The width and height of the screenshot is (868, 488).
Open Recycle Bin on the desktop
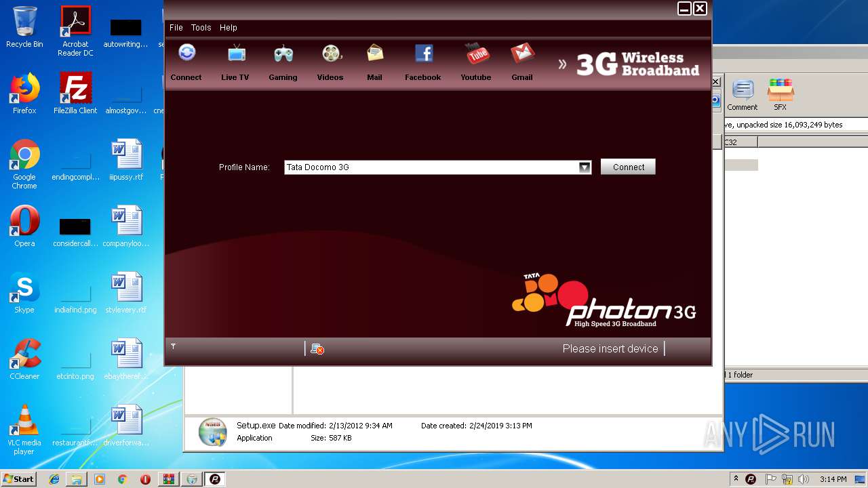(24, 27)
